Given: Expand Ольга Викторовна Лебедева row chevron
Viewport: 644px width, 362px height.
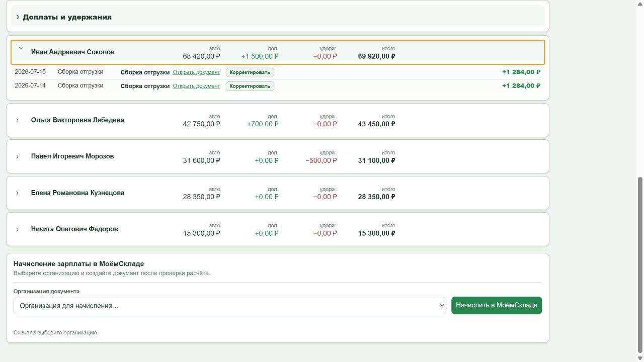Looking at the screenshot, I should [x=17, y=120].
